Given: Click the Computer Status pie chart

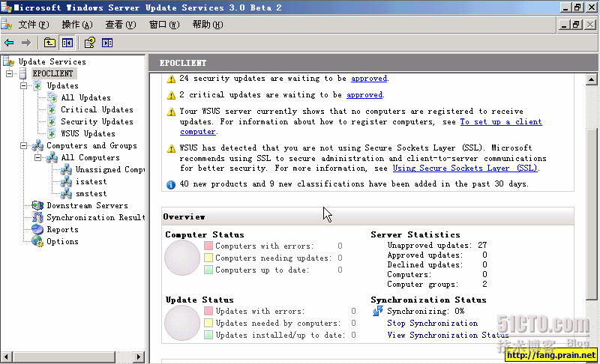Looking at the screenshot, I should (182, 258).
